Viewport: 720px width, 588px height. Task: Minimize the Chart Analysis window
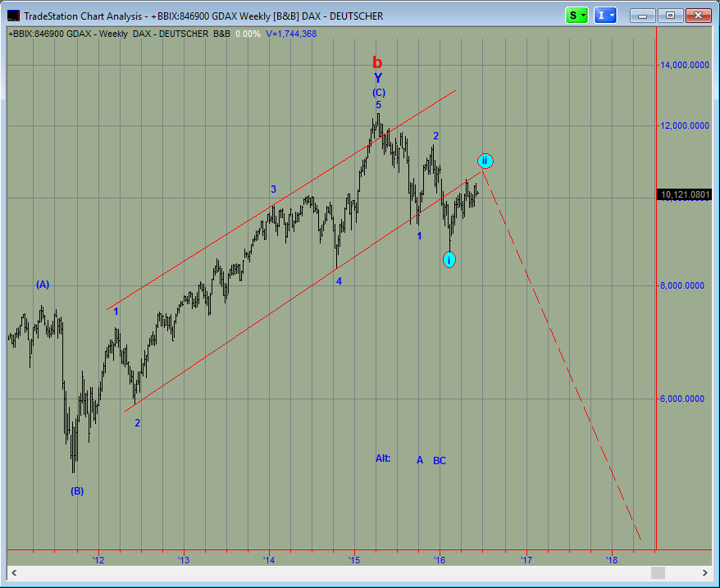tap(642, 16)
